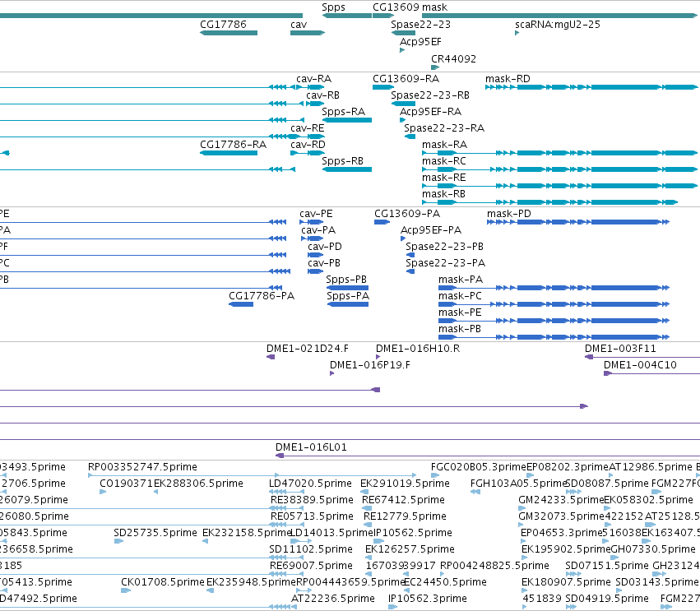The image size is (700, 611).
Task: Select transcript cav-RD
Action: click(x=308, y=145)
